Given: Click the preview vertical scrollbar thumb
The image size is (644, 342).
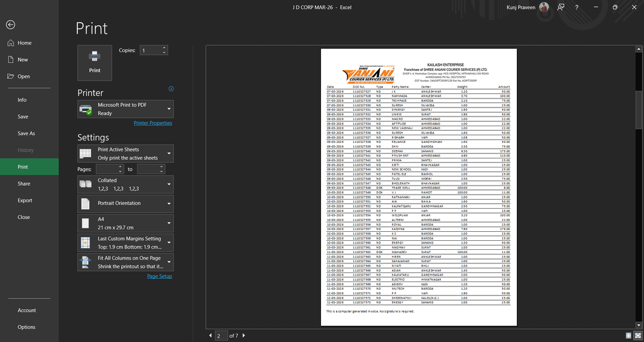Looking at the screenshot, I should [x=638, y=110].
